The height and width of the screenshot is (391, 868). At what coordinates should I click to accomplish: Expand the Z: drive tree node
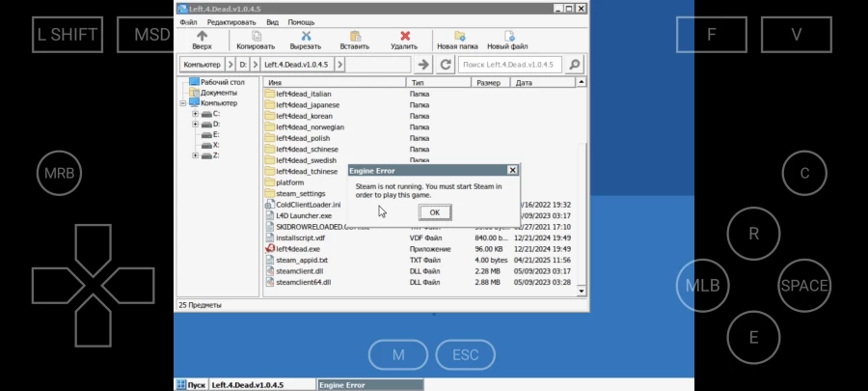[x=196, y=155]
